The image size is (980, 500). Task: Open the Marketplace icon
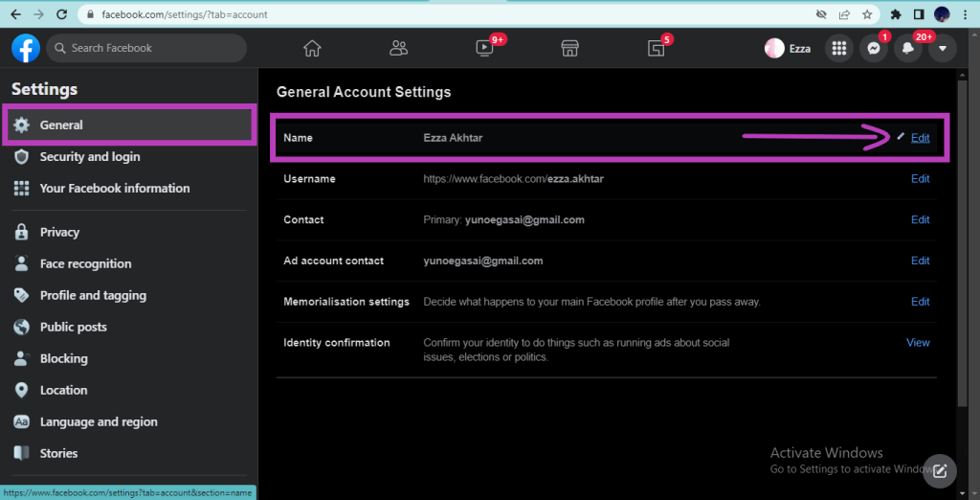click(x=569, y=48)
